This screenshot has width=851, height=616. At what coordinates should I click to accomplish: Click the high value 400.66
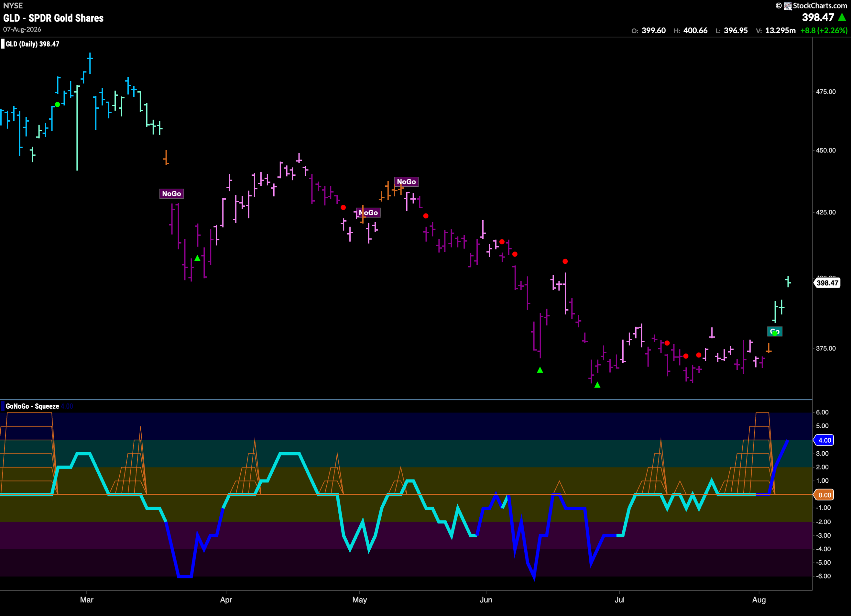695,30
